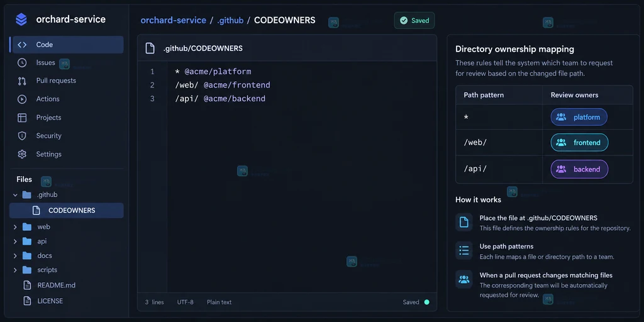
Task: Click editor line 3 '/api/ @acme/backend'
Action: click(x=219, y=99)
